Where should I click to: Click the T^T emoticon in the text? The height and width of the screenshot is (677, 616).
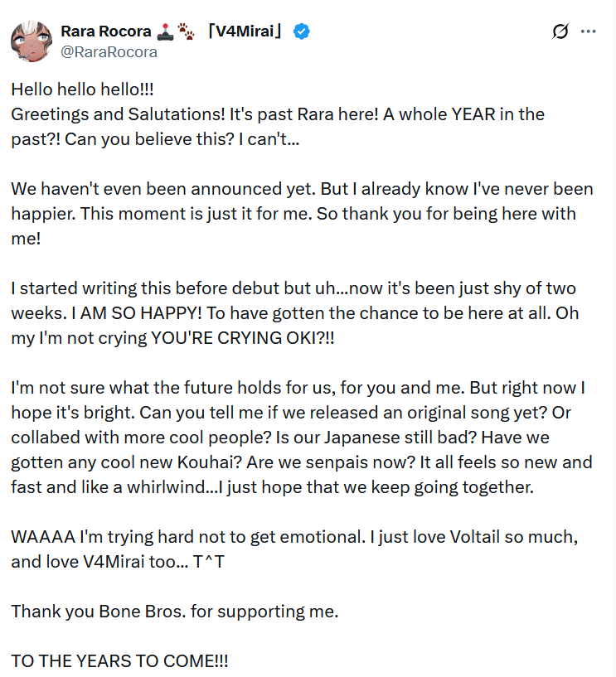(x=209, y=562)
